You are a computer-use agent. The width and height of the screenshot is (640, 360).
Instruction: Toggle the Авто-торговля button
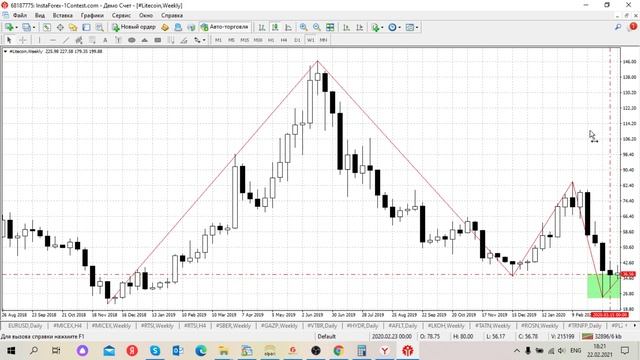point(225,27)
